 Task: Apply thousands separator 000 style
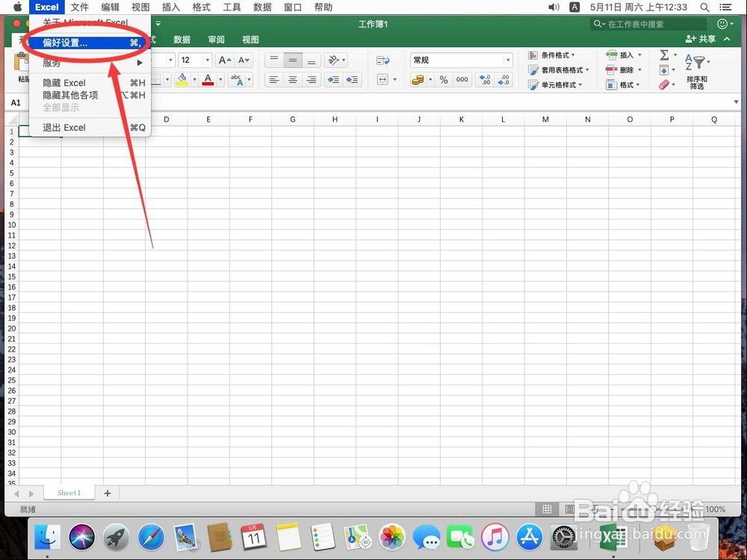click(462, 80)
